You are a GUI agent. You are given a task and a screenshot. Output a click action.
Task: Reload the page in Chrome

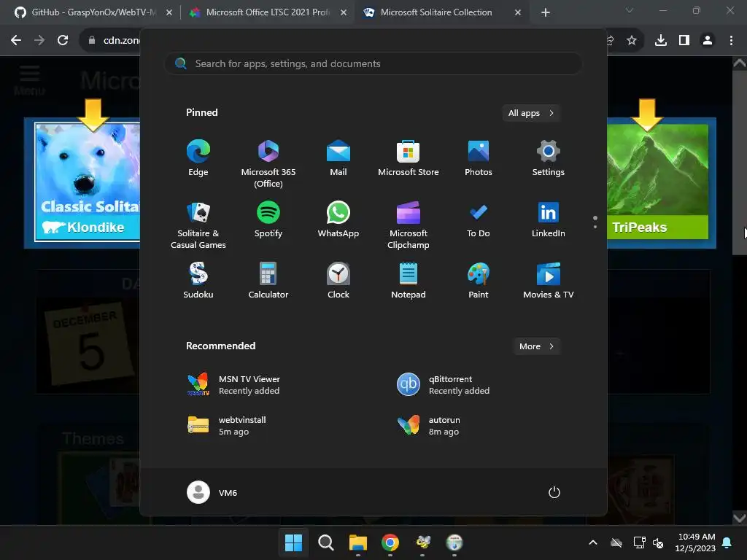coord(63,41)
